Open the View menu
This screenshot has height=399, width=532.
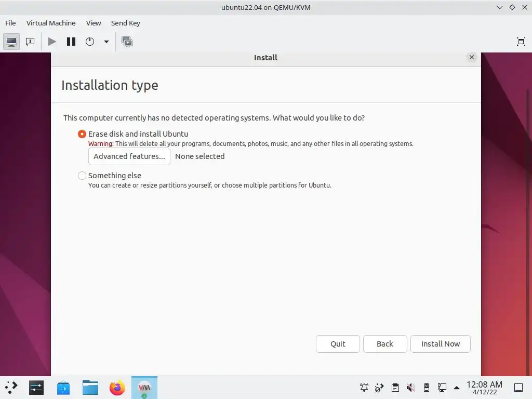point(94,23)
